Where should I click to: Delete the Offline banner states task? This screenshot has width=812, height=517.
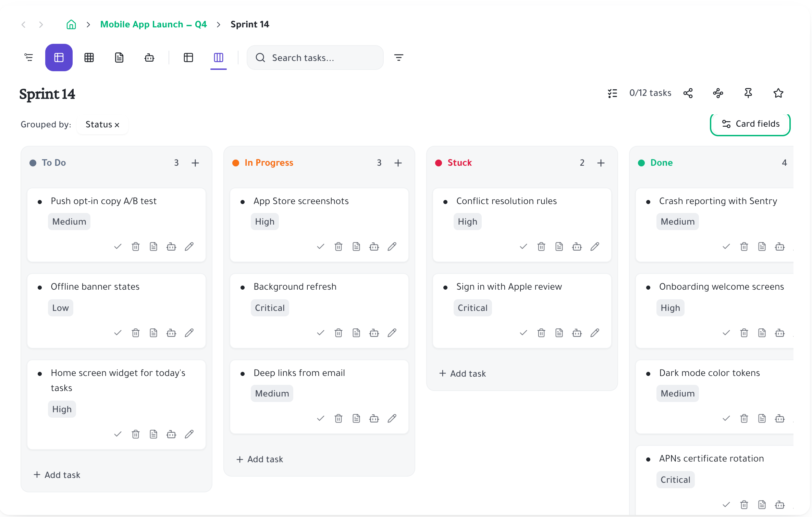coord(136,333)
